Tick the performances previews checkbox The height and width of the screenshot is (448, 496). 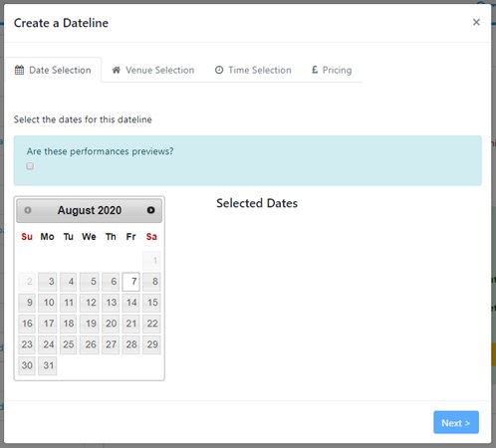coord(30,166)
